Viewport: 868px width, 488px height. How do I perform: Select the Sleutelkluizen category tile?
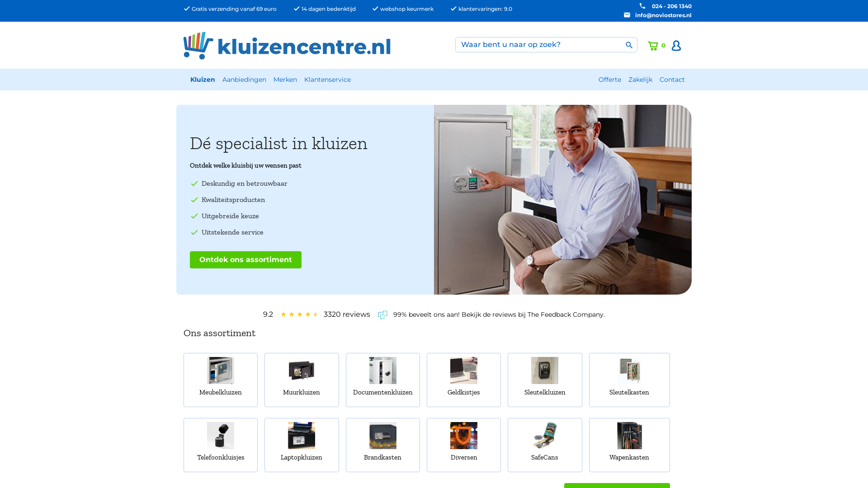545,380
